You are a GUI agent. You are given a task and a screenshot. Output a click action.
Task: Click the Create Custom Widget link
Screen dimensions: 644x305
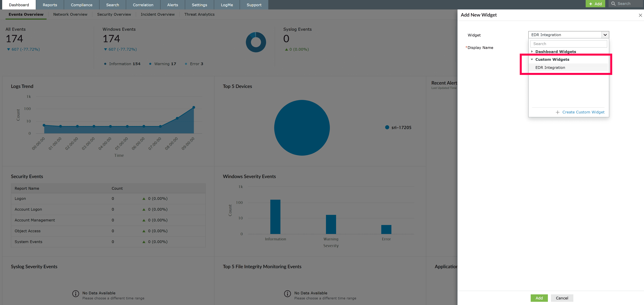(583, 112)
